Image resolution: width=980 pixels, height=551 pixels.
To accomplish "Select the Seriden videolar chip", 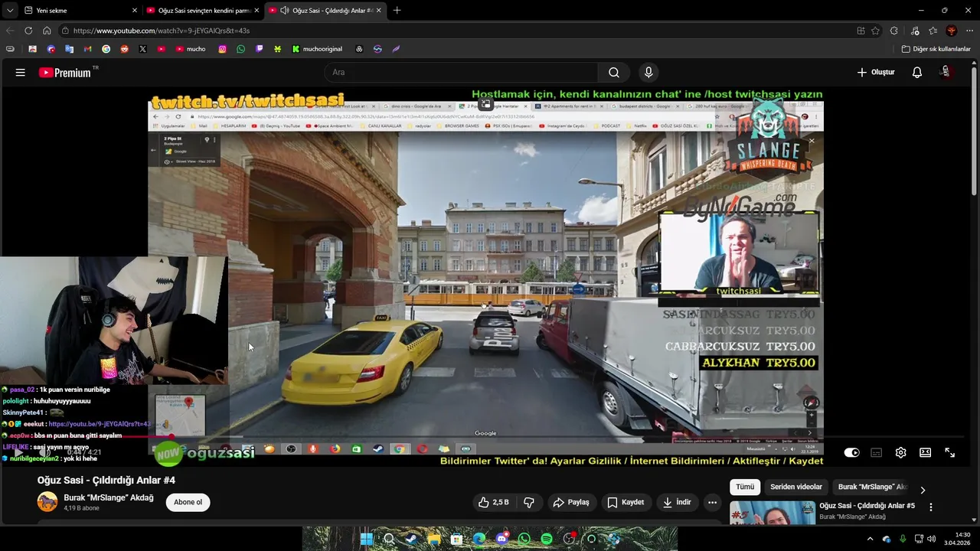I will 796,487.
